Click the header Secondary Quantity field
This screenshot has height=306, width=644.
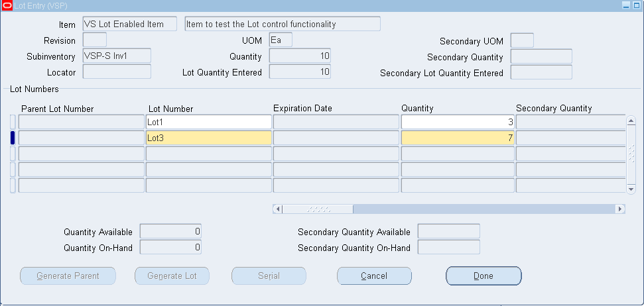541,56
